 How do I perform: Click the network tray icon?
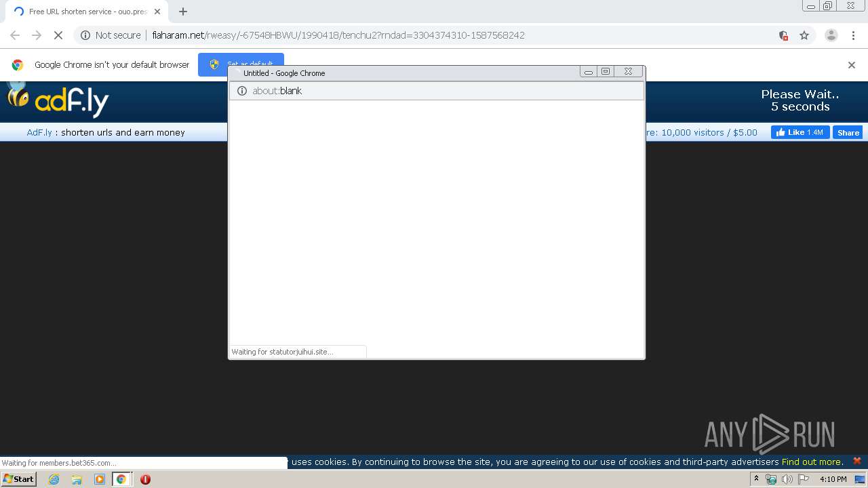pyautogui.click(x=771, y=479)
